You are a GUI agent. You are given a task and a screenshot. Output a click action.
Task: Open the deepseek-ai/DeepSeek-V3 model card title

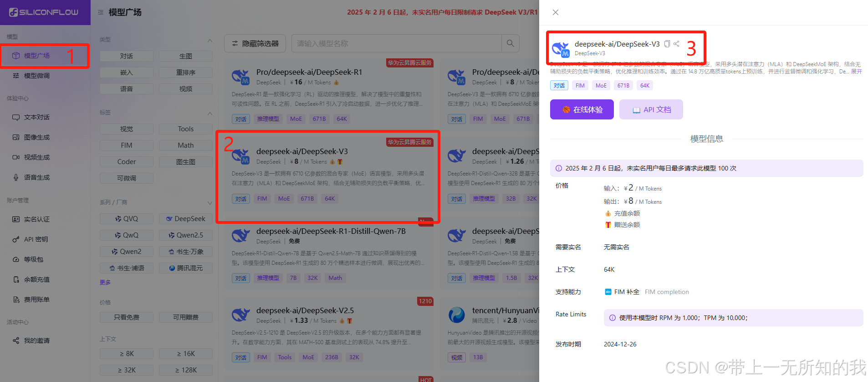(x=302, y=151)
